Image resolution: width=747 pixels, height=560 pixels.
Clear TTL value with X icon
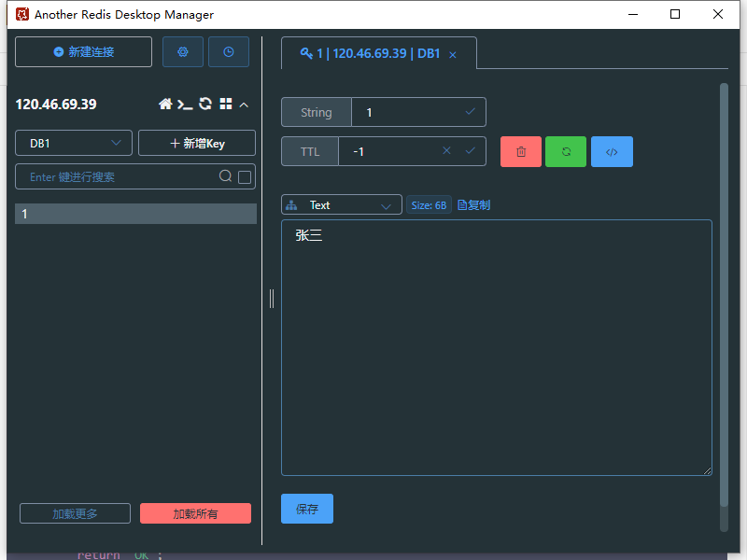446,150
